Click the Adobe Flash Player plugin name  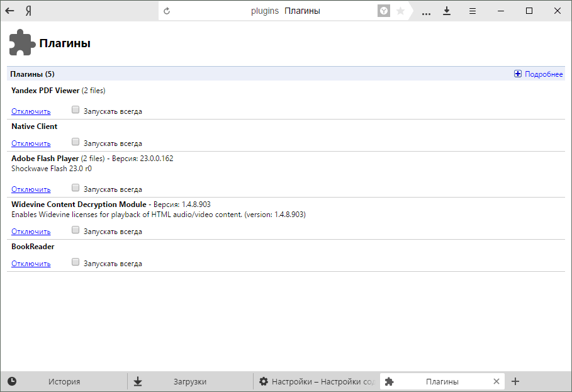[45, 159]
